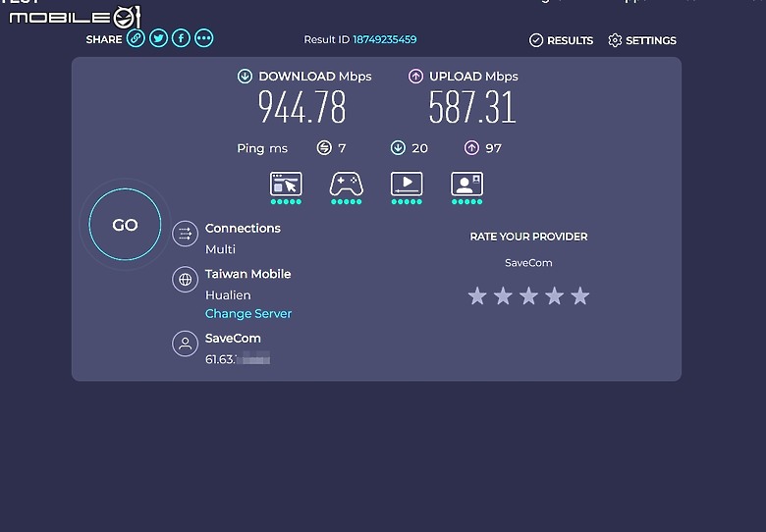The height and width of the screenshot is (532, 766).
Task: Click the Connections mode icon
Action: (186, 234)
